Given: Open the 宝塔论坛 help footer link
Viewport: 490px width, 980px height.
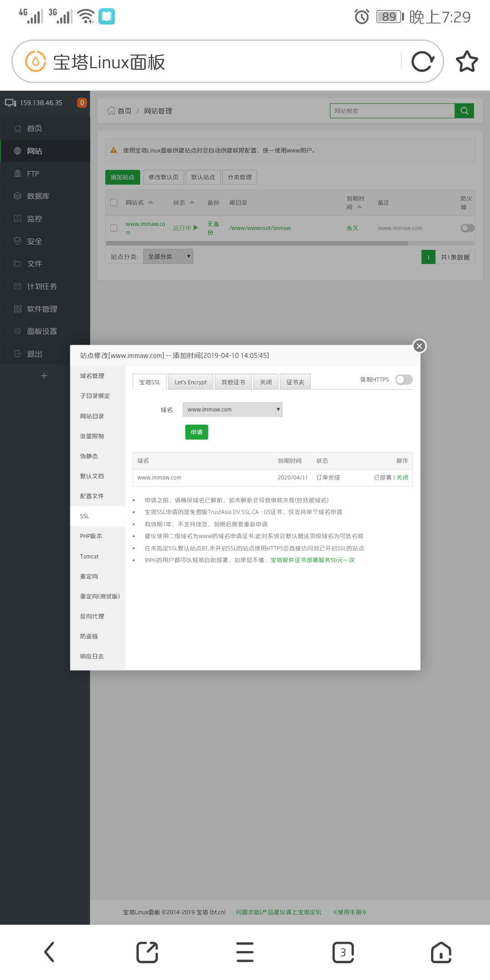Looking at the screenshot, I should [x=279, y=912].
